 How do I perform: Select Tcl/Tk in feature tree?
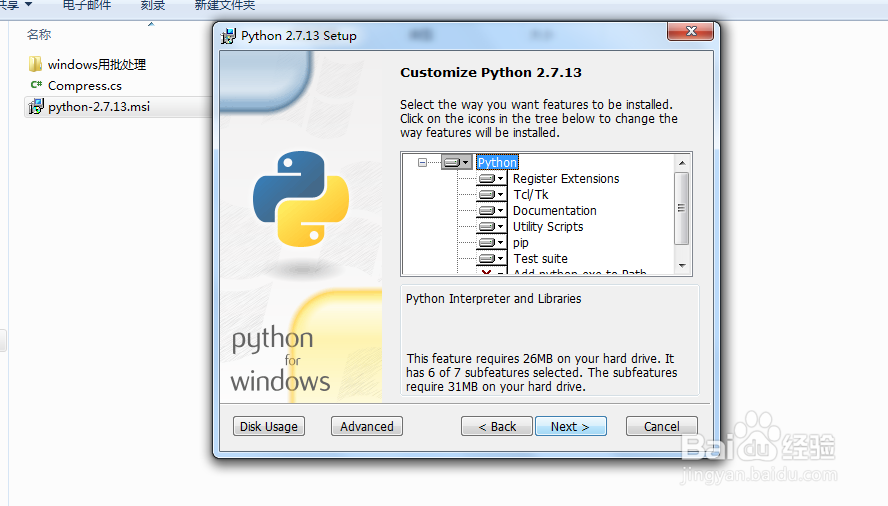(x=531, y=194)
